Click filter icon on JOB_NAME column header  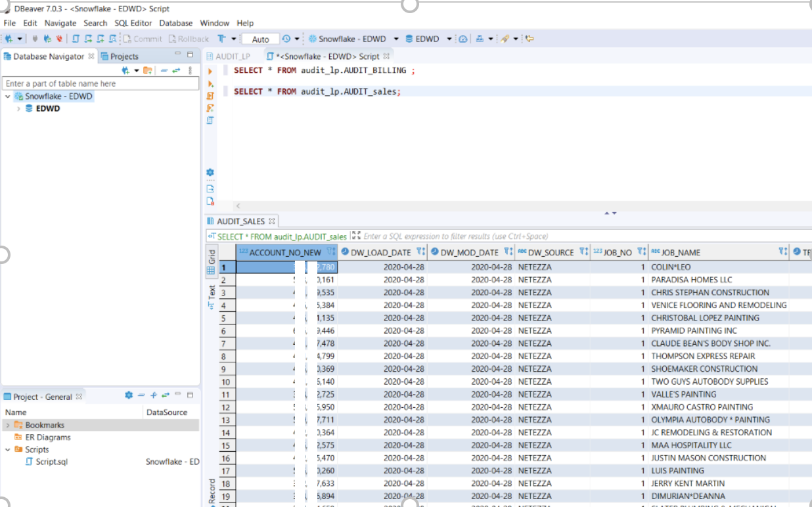coord(782,252)
